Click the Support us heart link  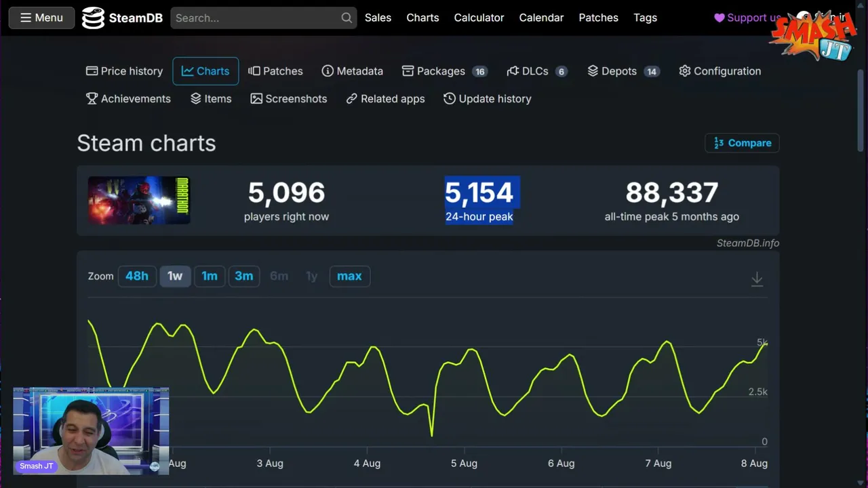[747, 18]
